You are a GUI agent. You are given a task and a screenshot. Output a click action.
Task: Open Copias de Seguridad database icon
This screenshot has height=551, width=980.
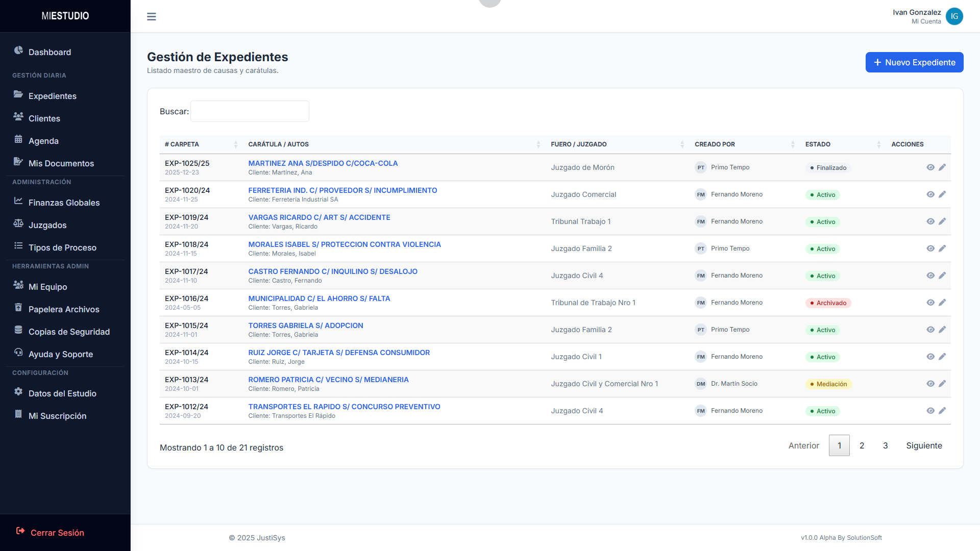(x=18, y=330)
